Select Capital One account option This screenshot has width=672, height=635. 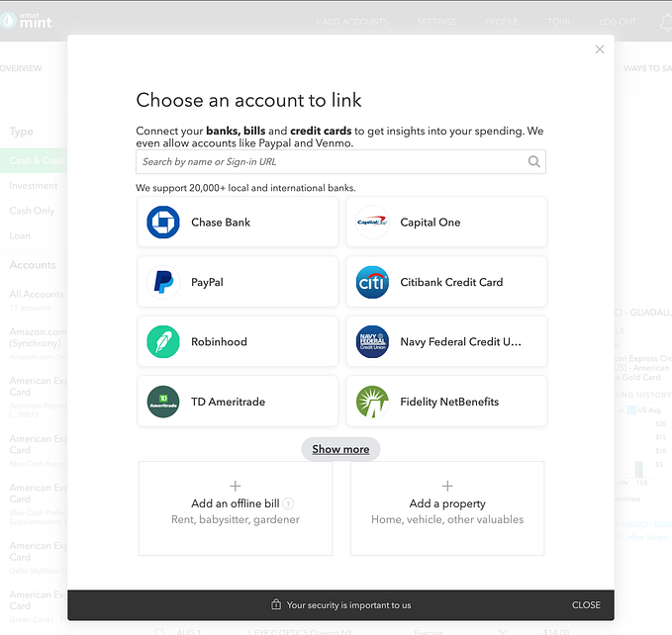(446, 222)
